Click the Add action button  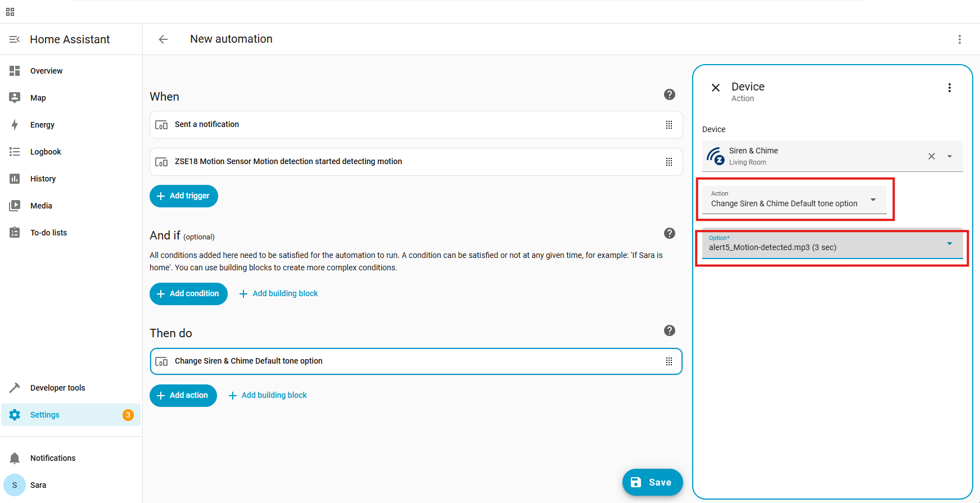[183, 396]
